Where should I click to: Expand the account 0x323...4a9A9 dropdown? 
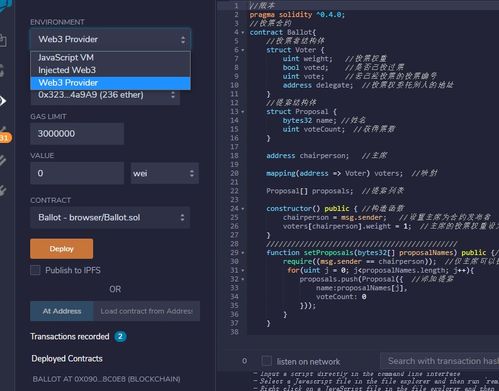105,95
